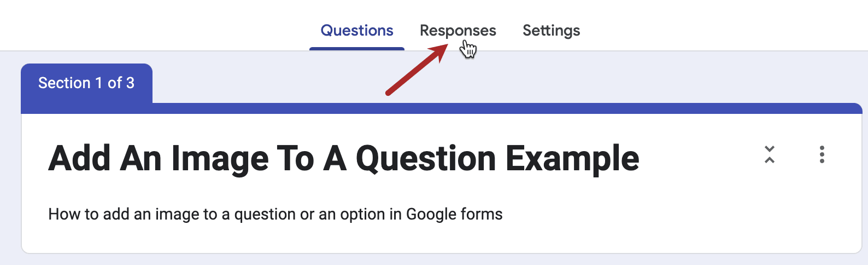
Task: Open the Settings tab
Action: point(551,31)
